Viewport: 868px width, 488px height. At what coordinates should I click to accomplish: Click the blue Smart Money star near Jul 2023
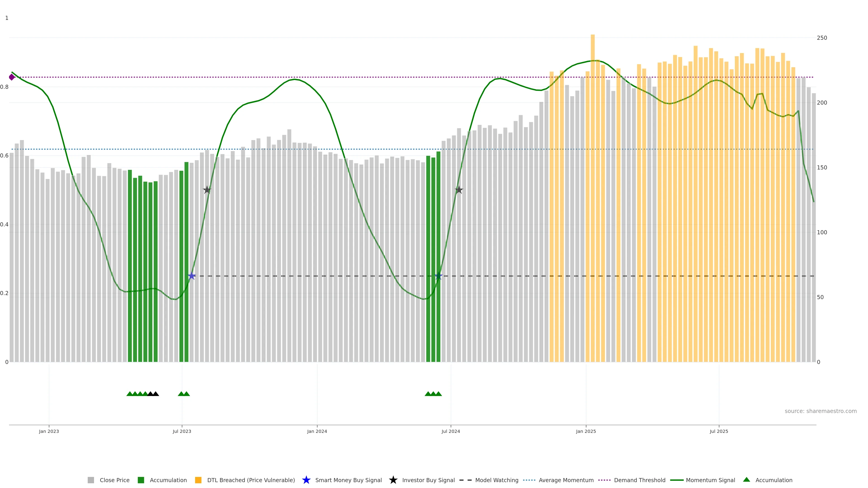(x=192, y=276)
